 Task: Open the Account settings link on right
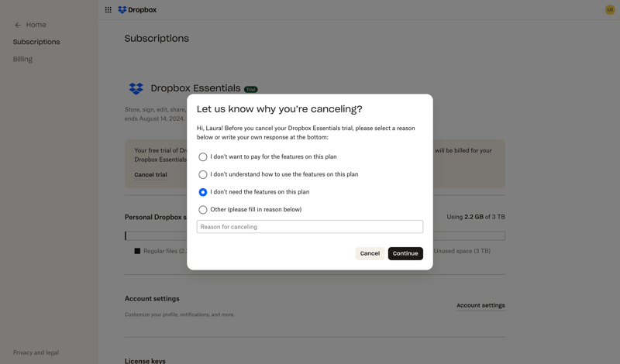pyautogui.click(x=480, y=305)
